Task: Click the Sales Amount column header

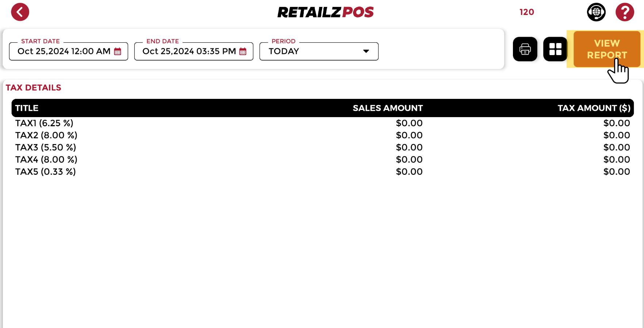Action: pos(387,108)
